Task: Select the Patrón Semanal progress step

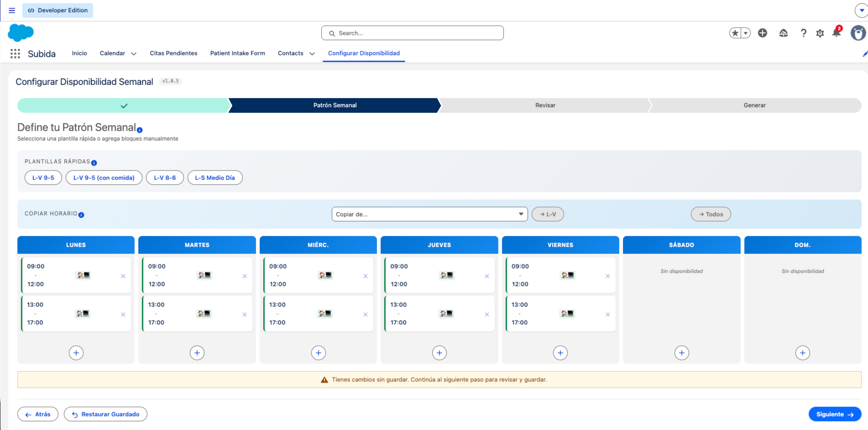Action: click(335, 105)
